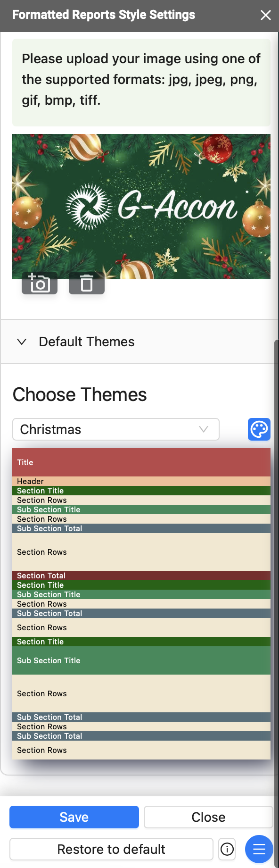Click the dropdown arrow in theme selector

tap(204, 429)
